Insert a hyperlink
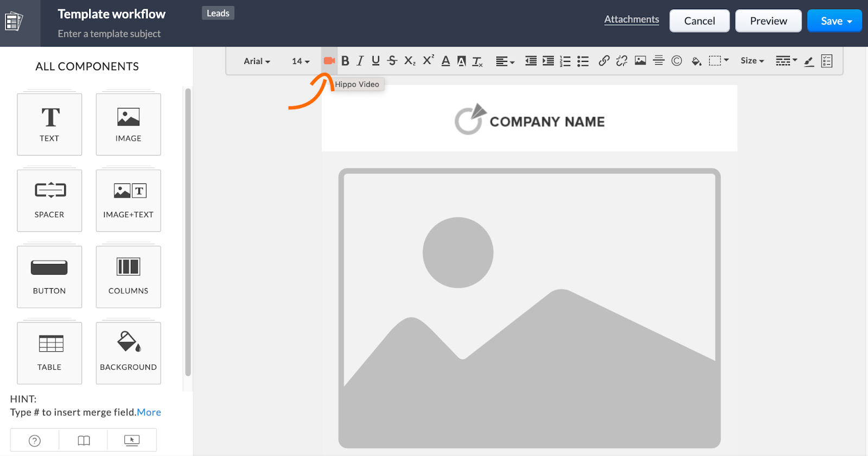This screenshot has height=456, width=868. pyautogui.click(x=604, y=61)
